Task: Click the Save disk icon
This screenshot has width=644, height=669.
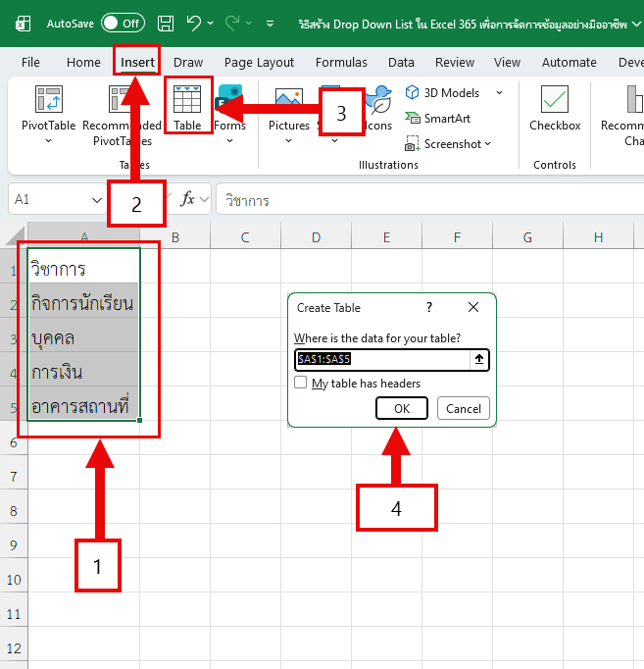Action: (166, 24)
